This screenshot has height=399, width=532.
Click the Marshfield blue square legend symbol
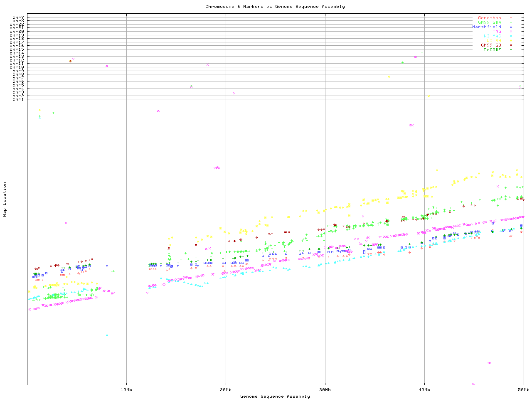[511, 27]
